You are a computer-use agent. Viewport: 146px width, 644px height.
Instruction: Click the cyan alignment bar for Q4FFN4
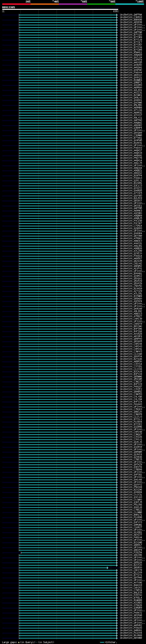coord(68,15)
